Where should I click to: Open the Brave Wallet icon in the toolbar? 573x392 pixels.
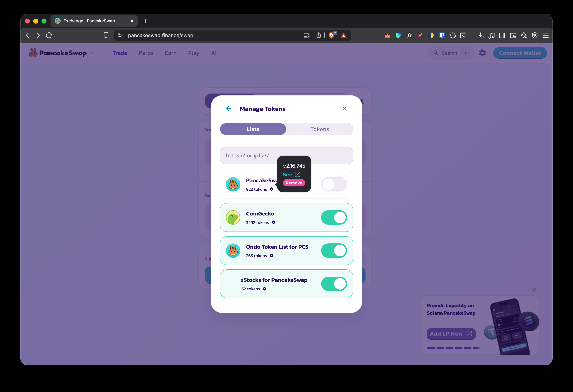(513, 36)
